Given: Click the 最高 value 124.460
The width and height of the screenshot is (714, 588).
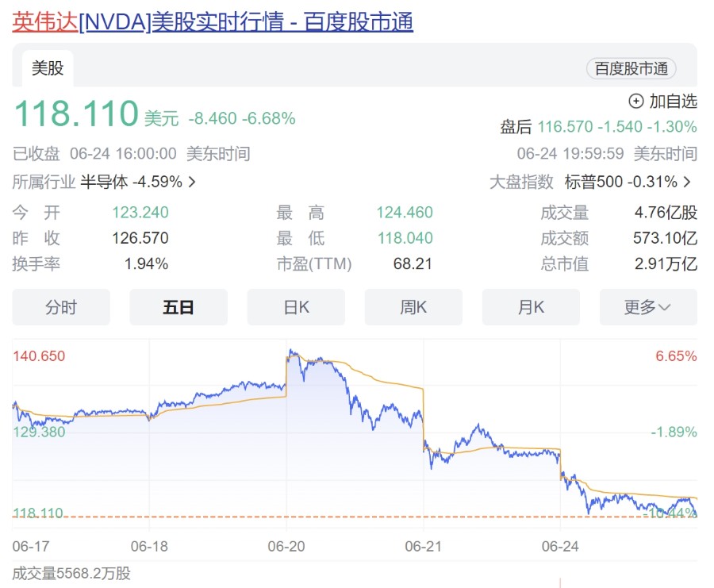Looking at the screenshot, I should pyautogui.click(x=405, y=212).
